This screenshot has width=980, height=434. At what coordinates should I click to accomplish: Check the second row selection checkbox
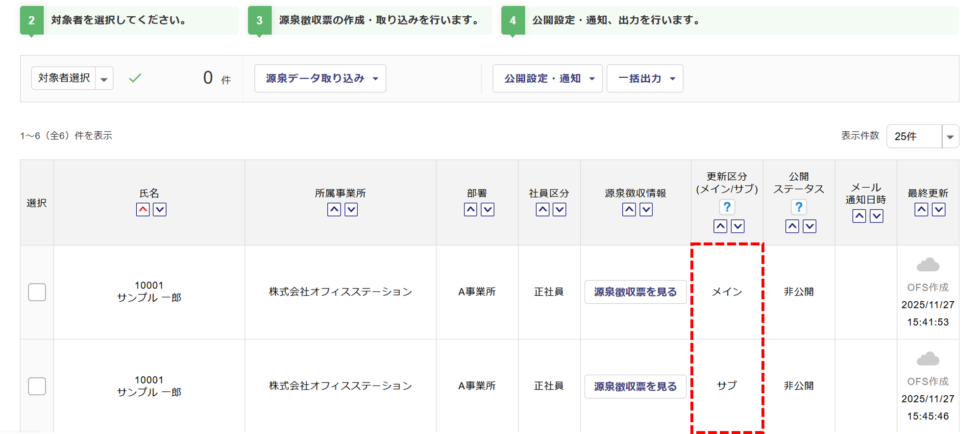coord(37,386)
